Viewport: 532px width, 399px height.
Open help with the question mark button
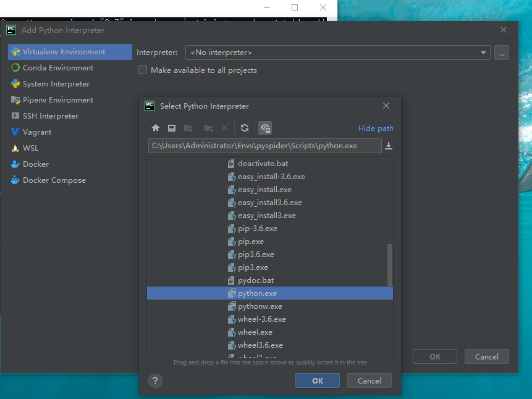[155, 380]
